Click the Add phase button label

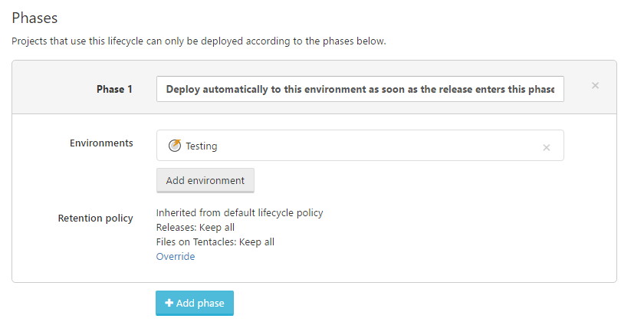coord(200,303)
